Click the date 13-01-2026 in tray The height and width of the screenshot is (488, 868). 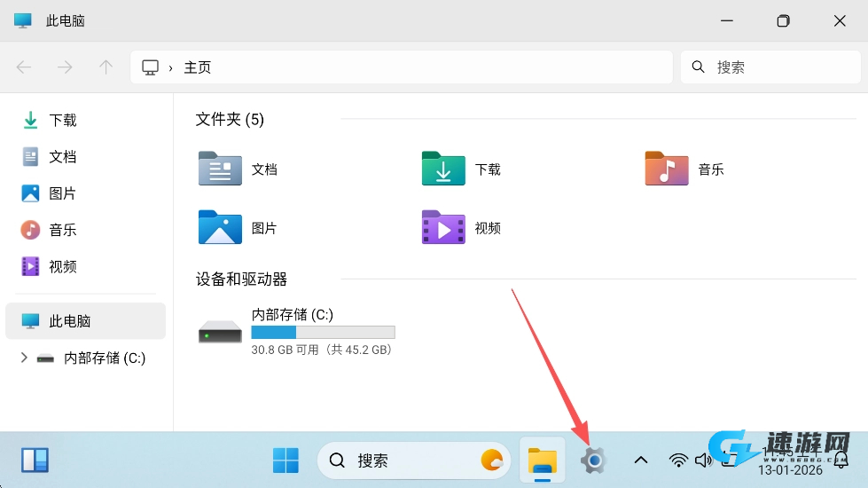pyautogui.click(x=790, y=470)
